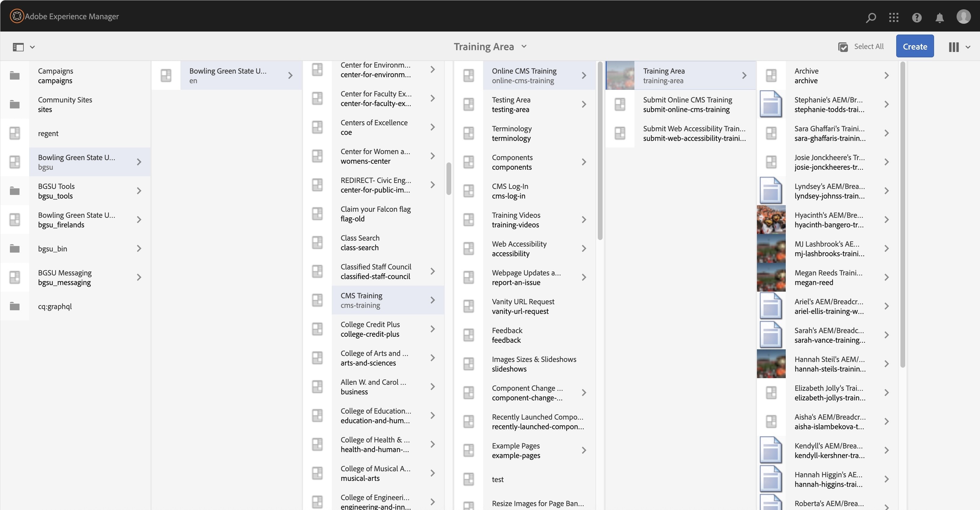980x510 pixels.
Task: Select the bgsu_bin folder icon
Action: (15, 248)
